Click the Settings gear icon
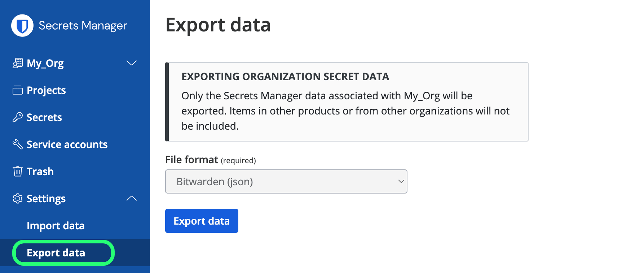 (x=17, y=198)
